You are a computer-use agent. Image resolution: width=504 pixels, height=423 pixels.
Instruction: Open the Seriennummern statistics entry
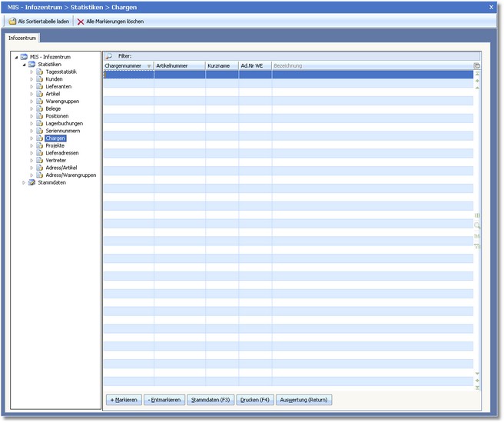(63, 131)
